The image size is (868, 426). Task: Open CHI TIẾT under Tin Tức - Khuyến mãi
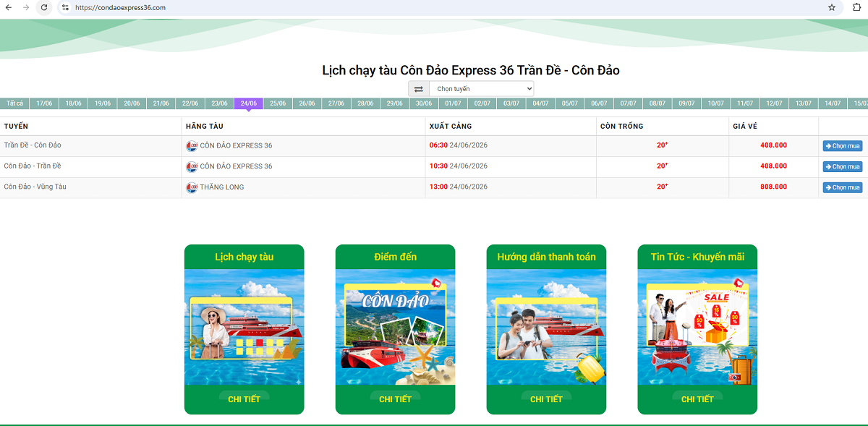click(697, 399)
